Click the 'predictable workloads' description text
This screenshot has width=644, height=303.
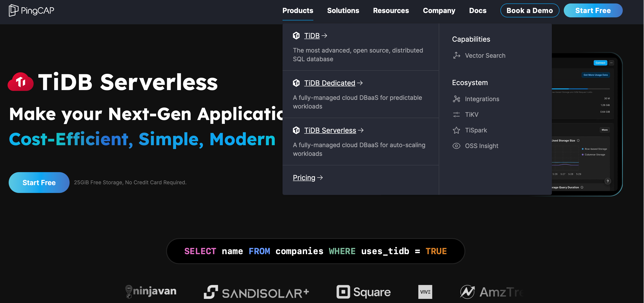(x=357, y=102)
